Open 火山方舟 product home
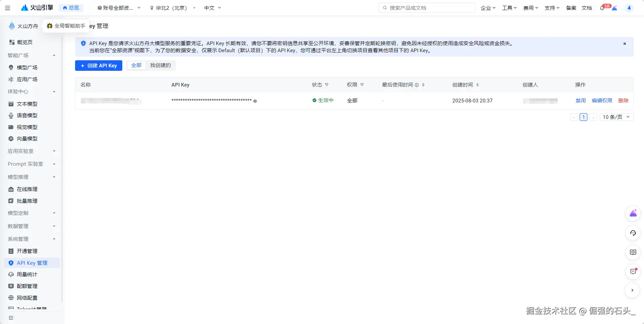Viewport: 644px width, 324px height. pyautogui.click(x=24, y=26)
